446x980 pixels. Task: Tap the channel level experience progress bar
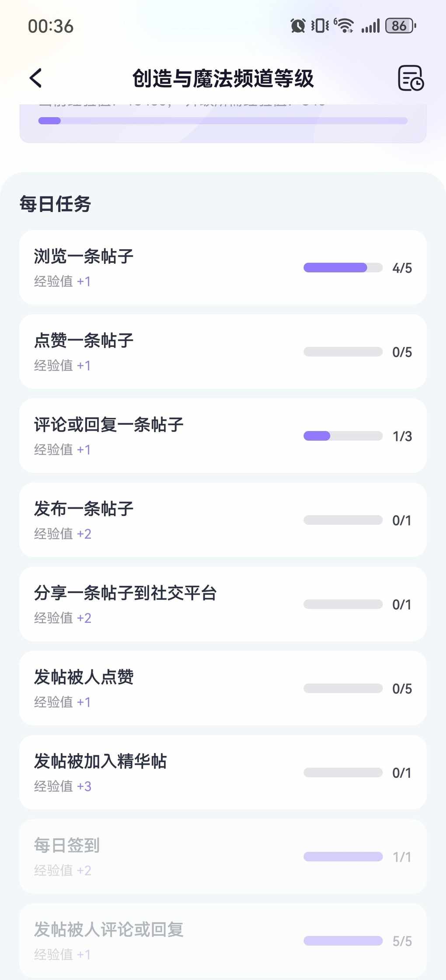coord(223,121)
